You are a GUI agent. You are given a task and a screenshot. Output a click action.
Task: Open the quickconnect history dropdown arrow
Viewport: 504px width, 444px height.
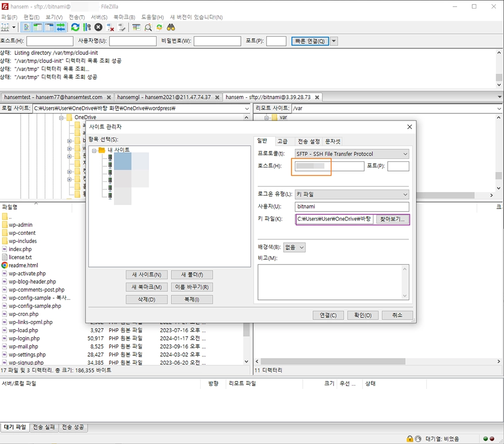tap(334, 41)
